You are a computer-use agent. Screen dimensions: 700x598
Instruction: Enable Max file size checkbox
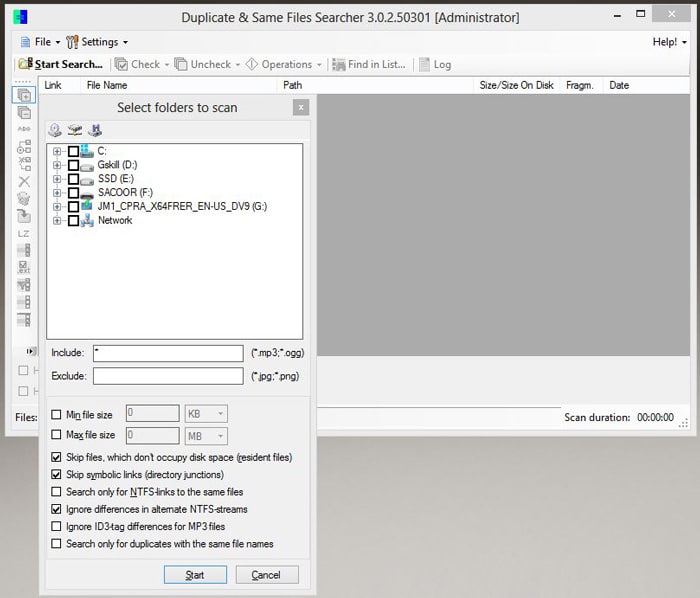click(x=56, y=434)
